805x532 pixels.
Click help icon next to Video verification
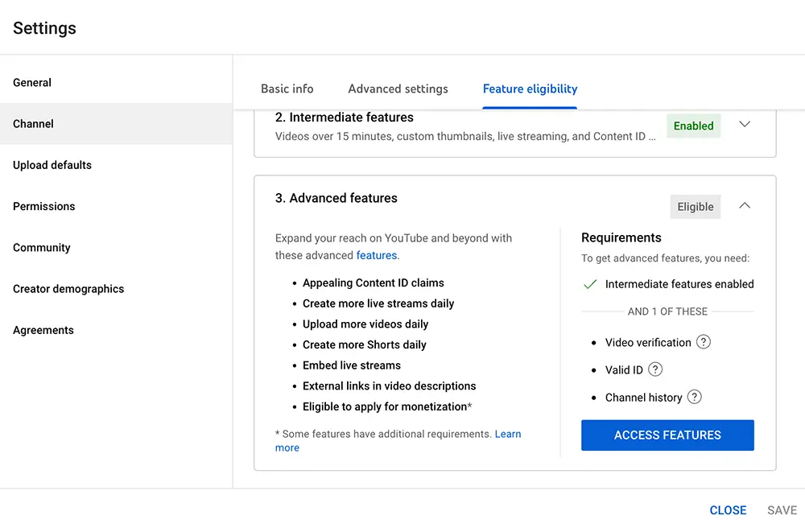pos(703,342)
